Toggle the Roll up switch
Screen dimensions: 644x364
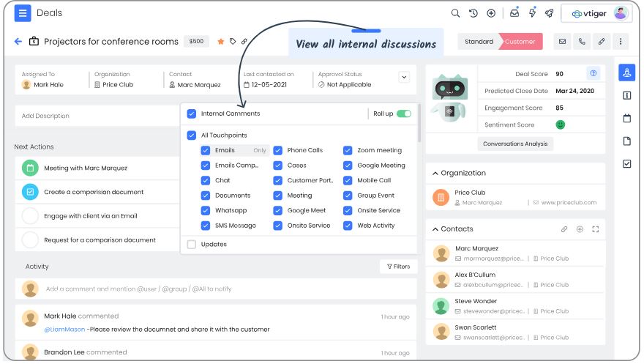coord(404,114)
